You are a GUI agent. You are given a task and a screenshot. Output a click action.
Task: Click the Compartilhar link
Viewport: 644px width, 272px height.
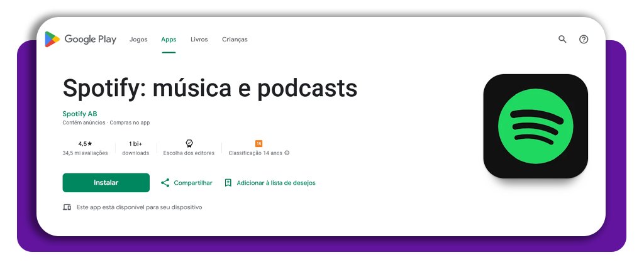[x=193, y=183]
